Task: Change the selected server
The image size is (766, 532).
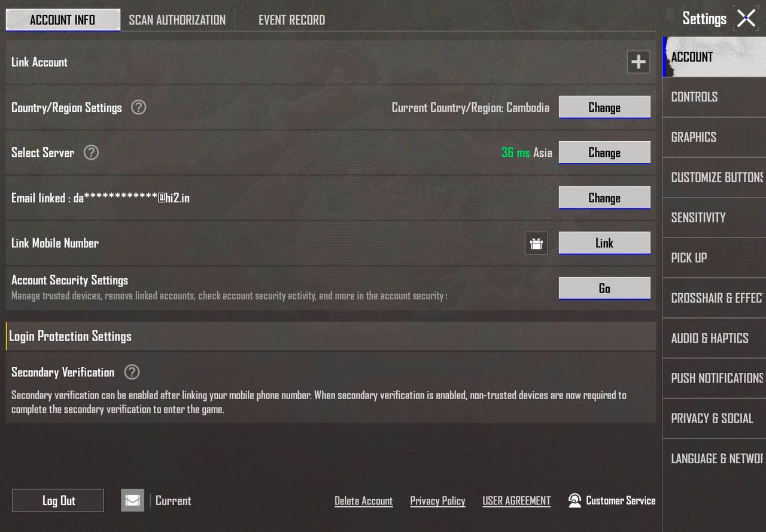Action: tap(604, 153)
